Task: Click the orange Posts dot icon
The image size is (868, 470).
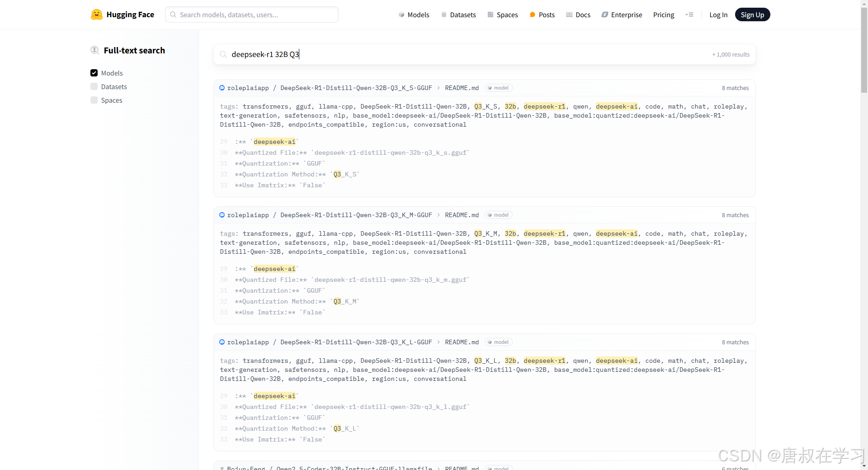Action: [533, 14]
